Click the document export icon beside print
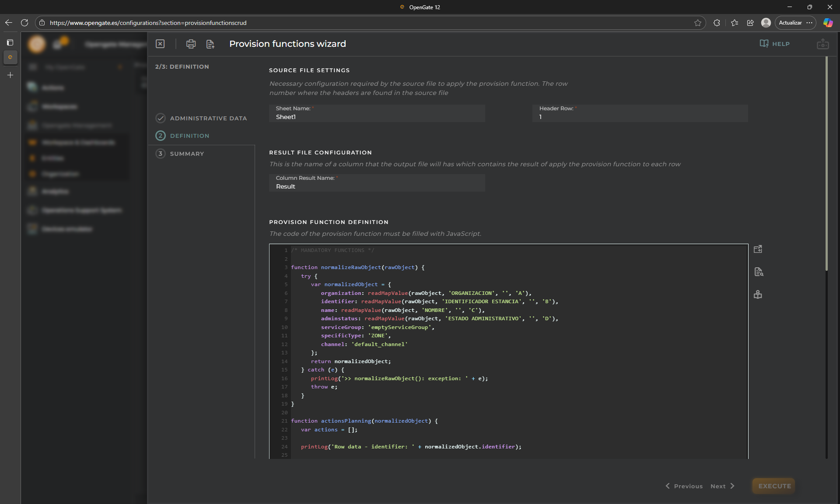The image size is (840, 504). tap(210, 44)
